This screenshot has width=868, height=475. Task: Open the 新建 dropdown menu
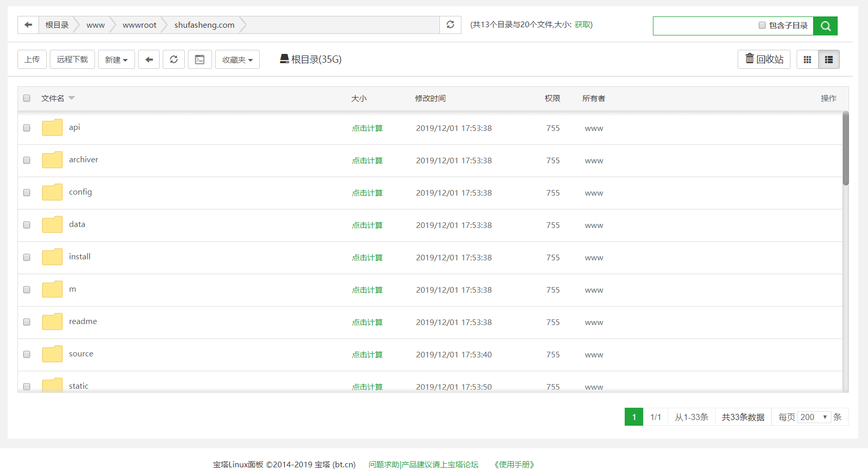(x=117, y=60)
